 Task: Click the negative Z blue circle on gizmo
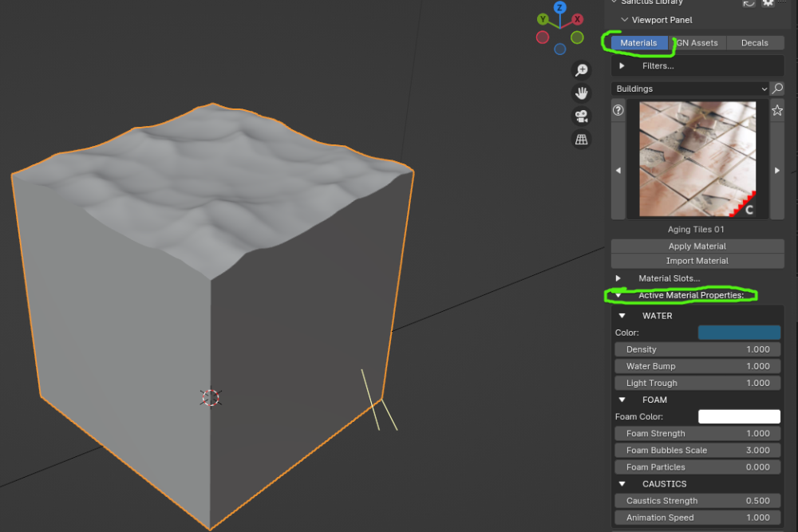click(x=560, y=49)
